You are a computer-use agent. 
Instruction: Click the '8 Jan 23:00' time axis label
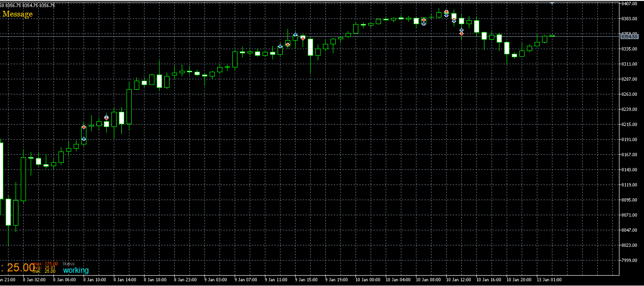click(x=186, y=280)
